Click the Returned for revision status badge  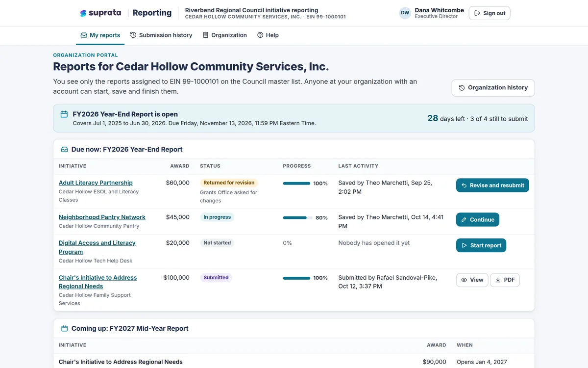click(229, 183)
